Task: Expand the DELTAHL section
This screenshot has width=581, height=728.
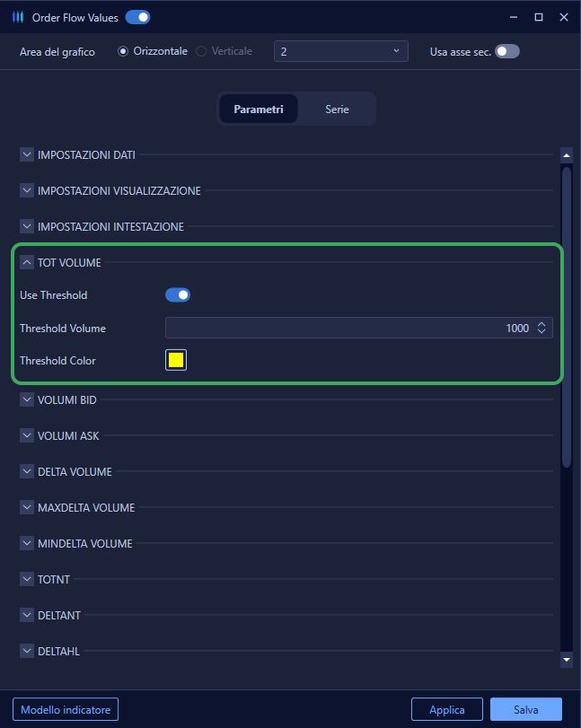Action: [27, 651]
